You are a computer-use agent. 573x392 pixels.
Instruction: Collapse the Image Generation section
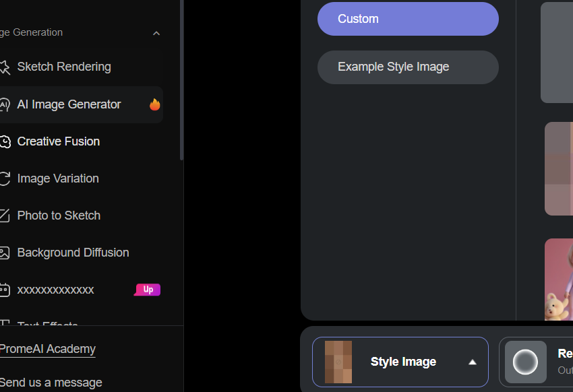coord(156,33)
